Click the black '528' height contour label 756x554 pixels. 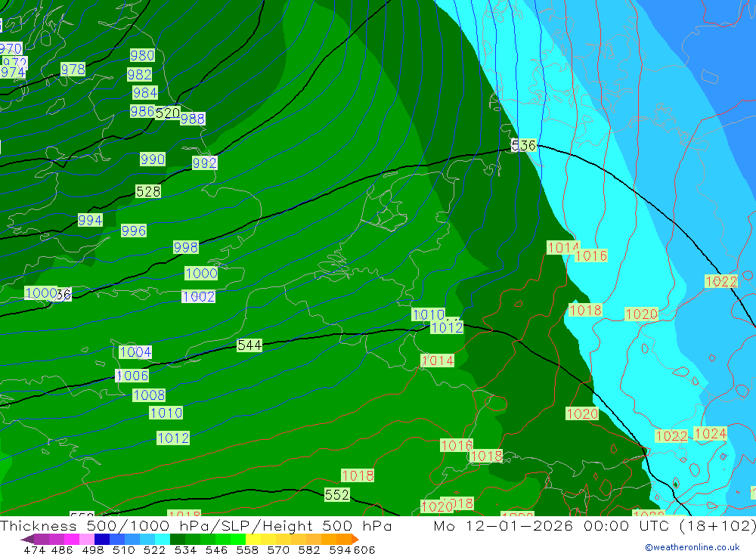point(148,191)
